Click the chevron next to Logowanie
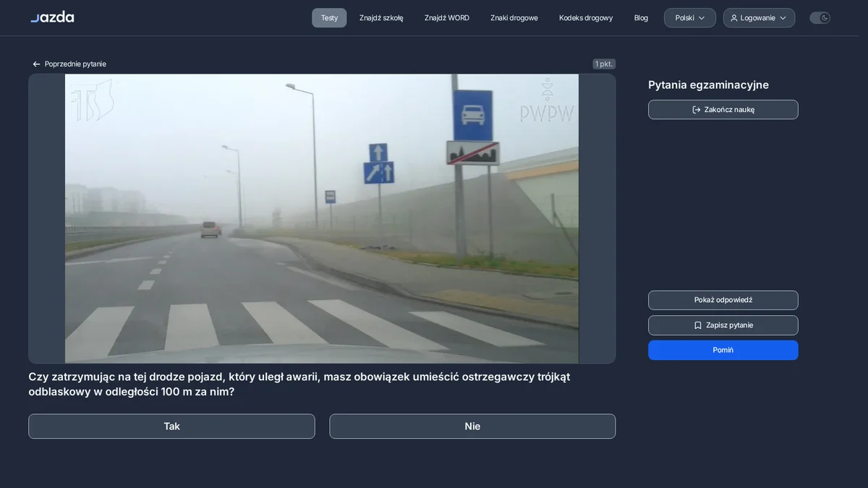This screenshot has height=488, width=868. [783, 18]
